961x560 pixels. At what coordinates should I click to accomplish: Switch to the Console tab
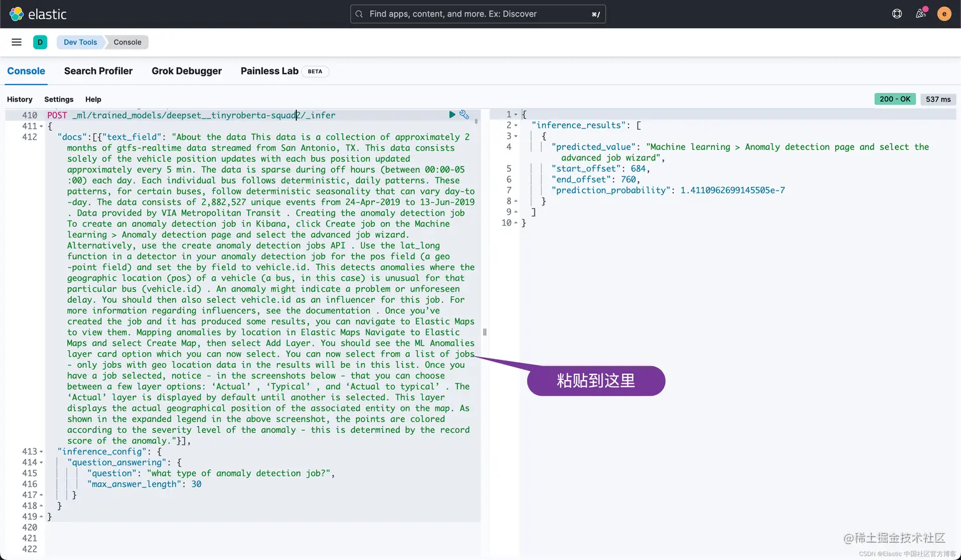point(26,71)
